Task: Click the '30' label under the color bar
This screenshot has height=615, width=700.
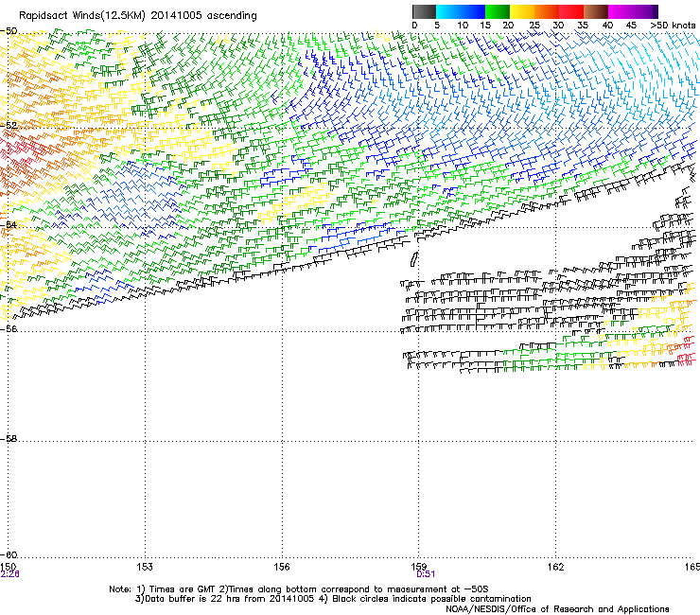Action: pyautogui.click(x=558, y=25)
